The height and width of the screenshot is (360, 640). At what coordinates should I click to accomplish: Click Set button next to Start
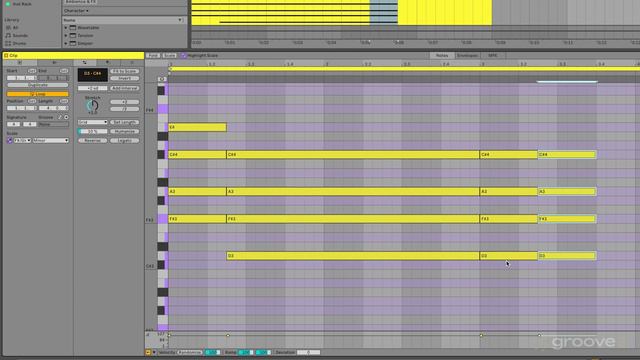click(32, 71)
